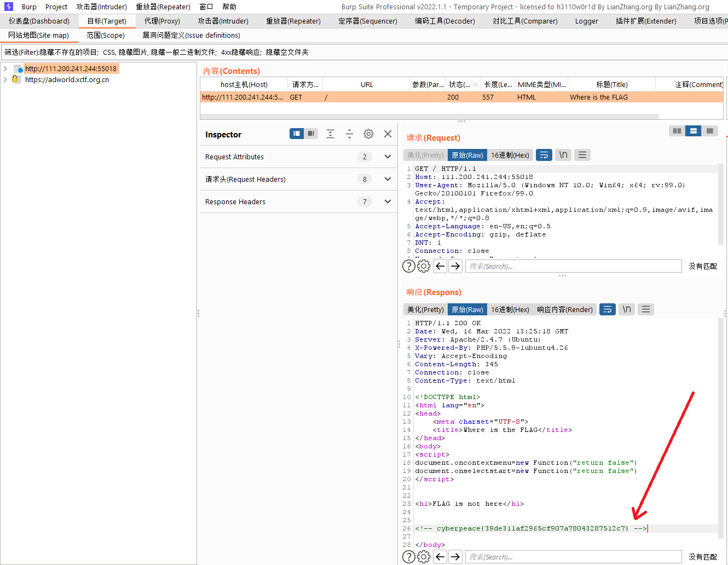This screenshot has height=565, width=728.
Task: Open the Scope sub-tab
Action: [106, 35]
